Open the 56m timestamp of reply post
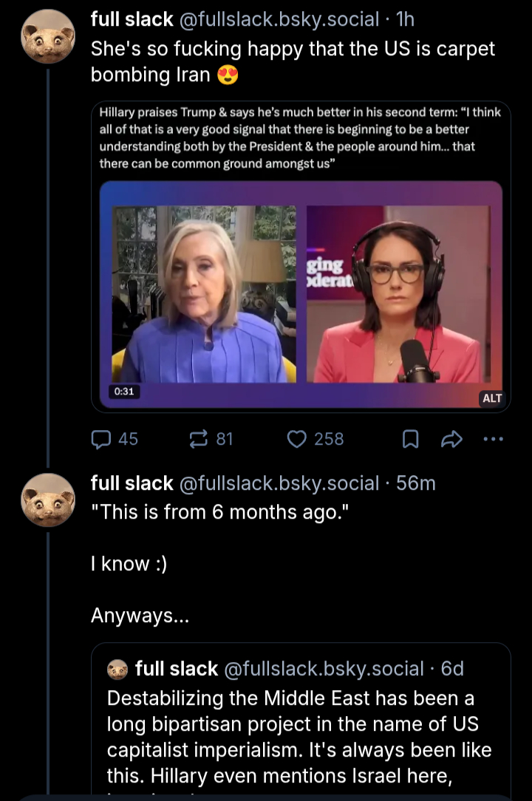Screen dimensions: 532x801 (x=416, y=483)
